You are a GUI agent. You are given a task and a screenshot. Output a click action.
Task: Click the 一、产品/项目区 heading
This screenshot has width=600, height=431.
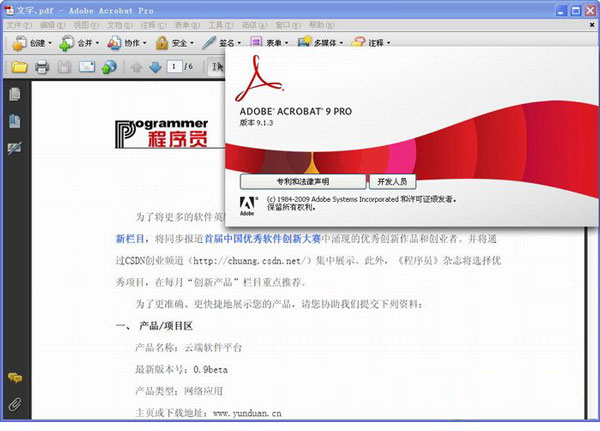tap(154, 326)
